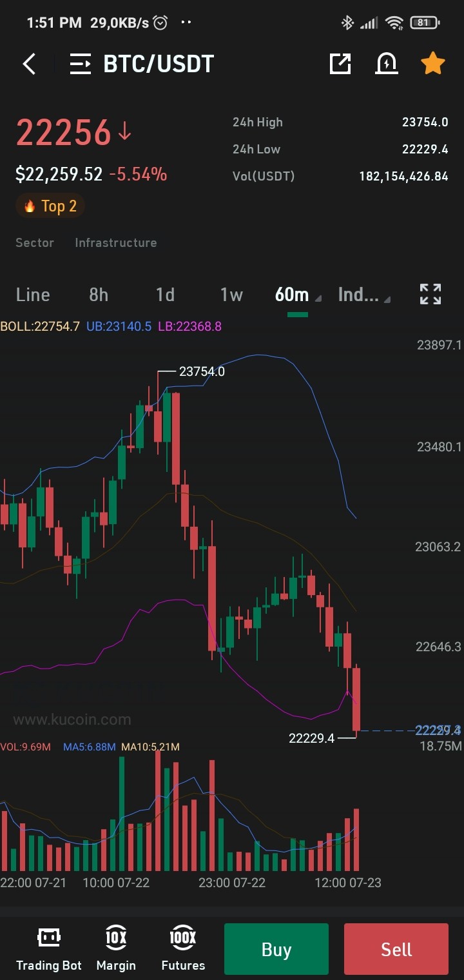Expand chart to fullscreen icon
This screenshot has height=980, width=464.
430,294
